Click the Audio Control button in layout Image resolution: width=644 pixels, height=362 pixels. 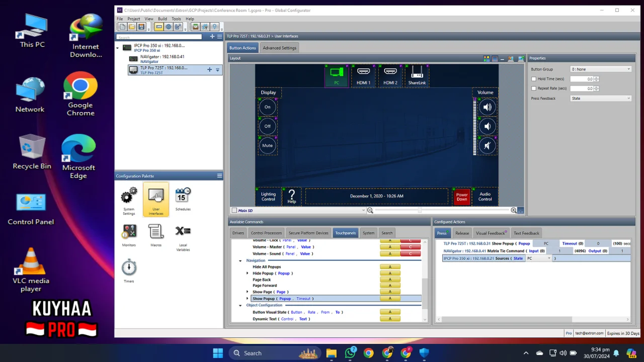(x=485, y=197)
